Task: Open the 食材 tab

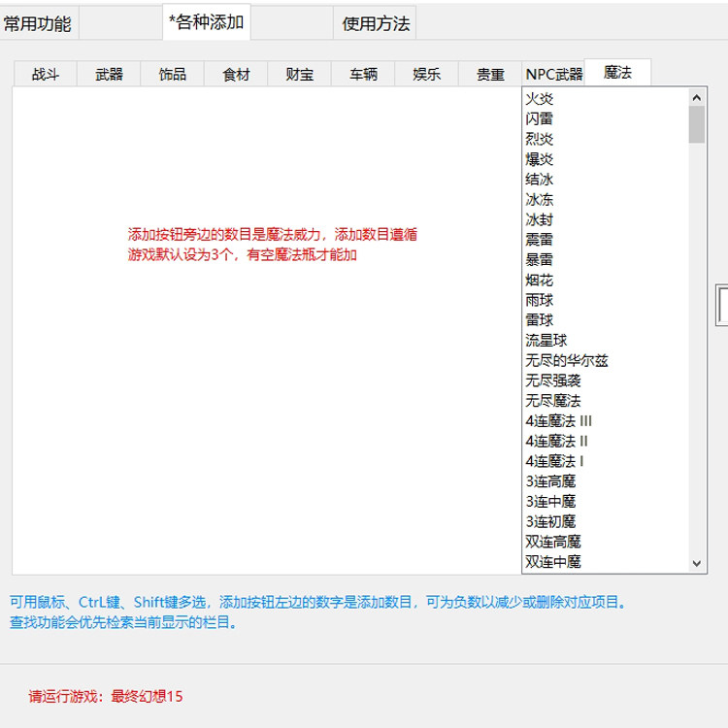Action: [x=236, y=74]
